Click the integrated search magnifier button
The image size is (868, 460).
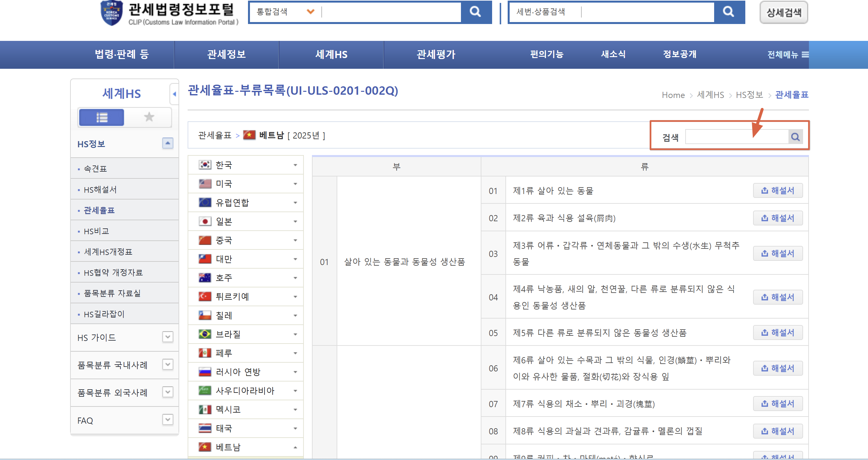tap(476, 12)
